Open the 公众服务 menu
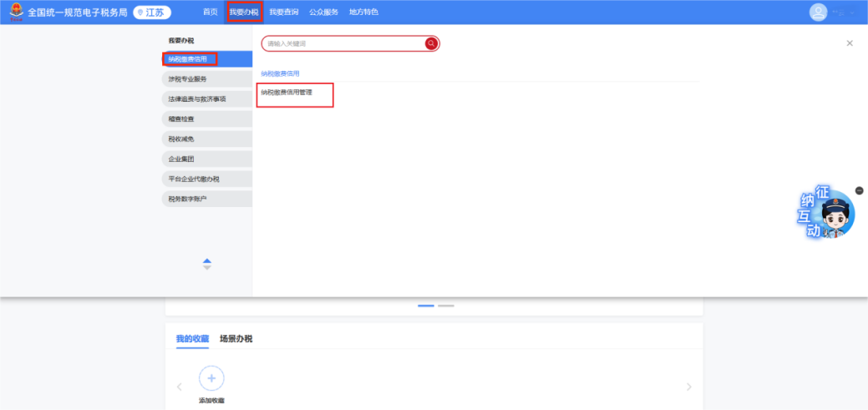Viewport: 868px width, 410px height. 323,13
